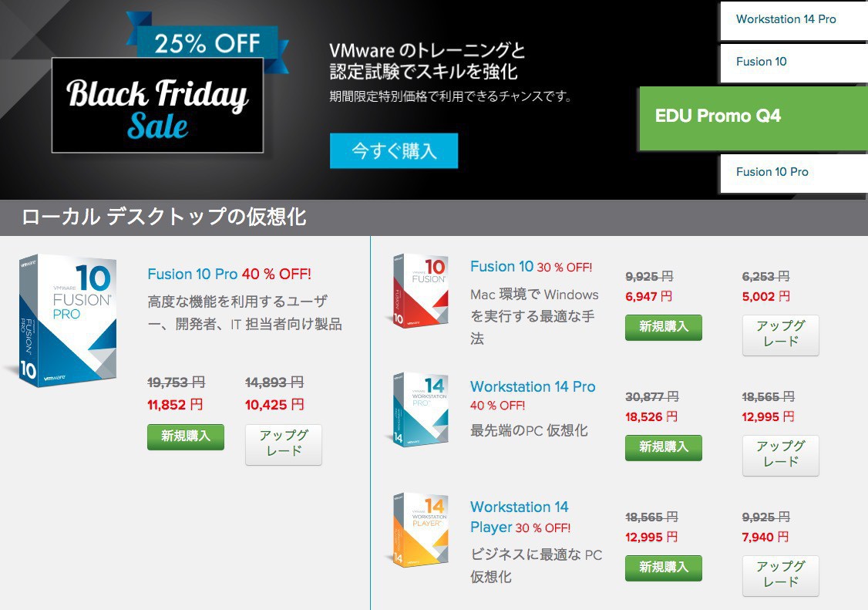Viewport: 868px width, 610px height.
Task: Click 新規購入 for Workstation 14 Player
Action: pyautogui.click(x=663, y=568)
